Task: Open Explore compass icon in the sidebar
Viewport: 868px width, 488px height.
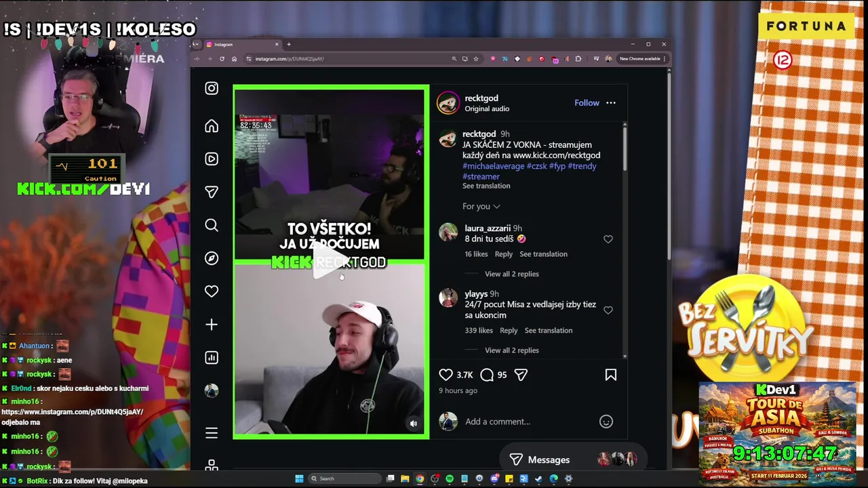Action: click(212, 258)
